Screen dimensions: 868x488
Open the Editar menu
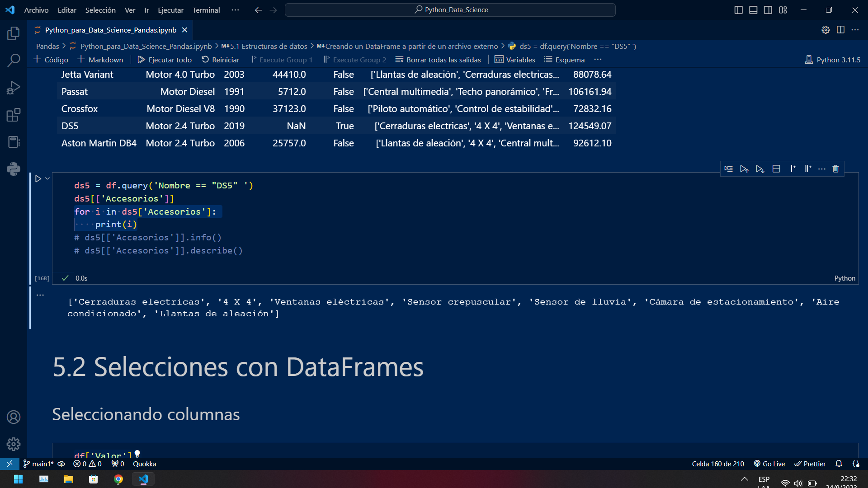tap(67, 10)
